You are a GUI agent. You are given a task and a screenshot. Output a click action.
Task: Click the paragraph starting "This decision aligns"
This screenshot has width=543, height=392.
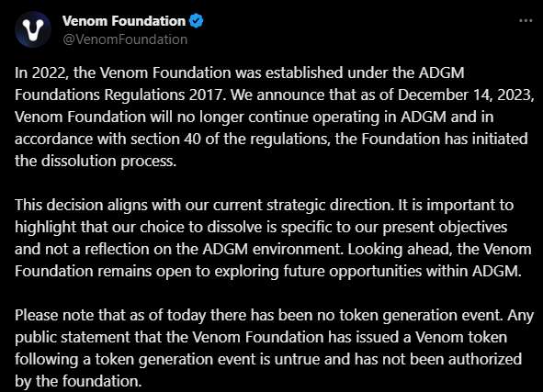(273, 238)
